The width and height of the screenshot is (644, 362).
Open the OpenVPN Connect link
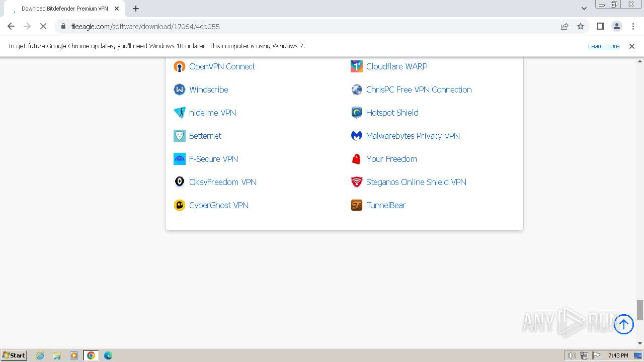(222, 66)
